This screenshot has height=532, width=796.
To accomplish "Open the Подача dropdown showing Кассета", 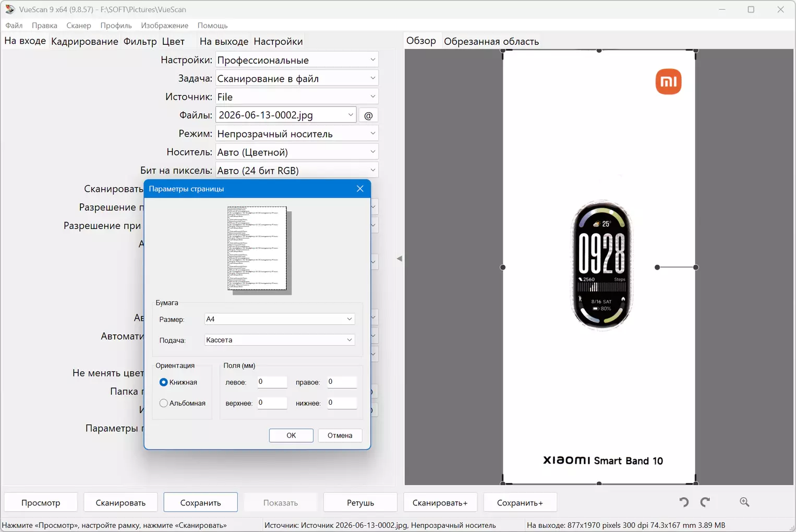I will (x=279, y=340).
